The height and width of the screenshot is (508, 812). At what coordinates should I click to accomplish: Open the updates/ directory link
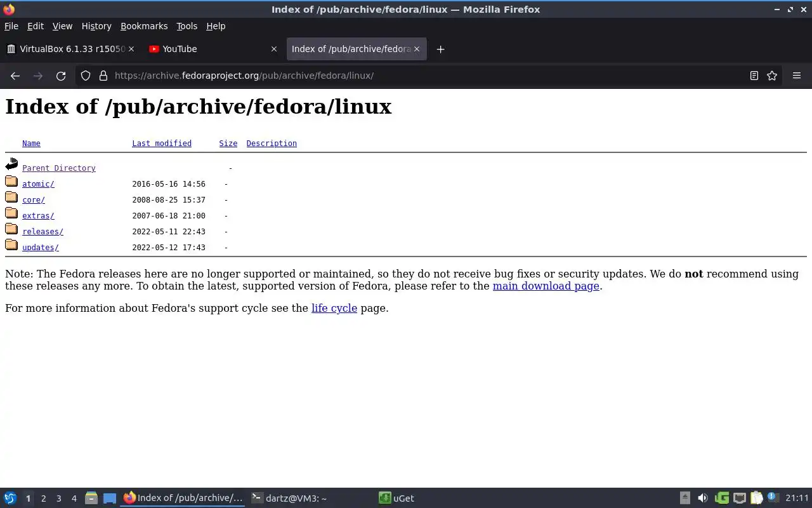click(x=41, y=248)
